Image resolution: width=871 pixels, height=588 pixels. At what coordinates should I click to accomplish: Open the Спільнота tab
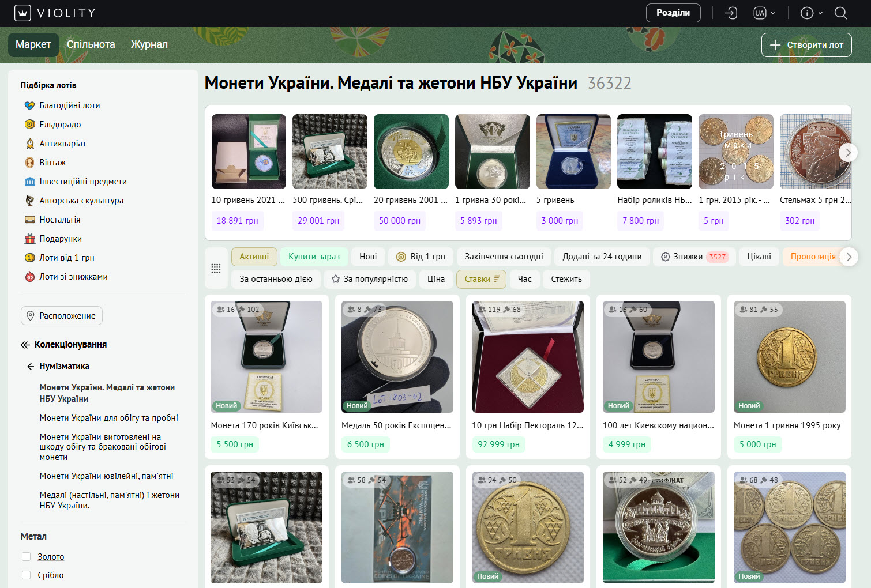pyautogui.click(x=91, y=44)
